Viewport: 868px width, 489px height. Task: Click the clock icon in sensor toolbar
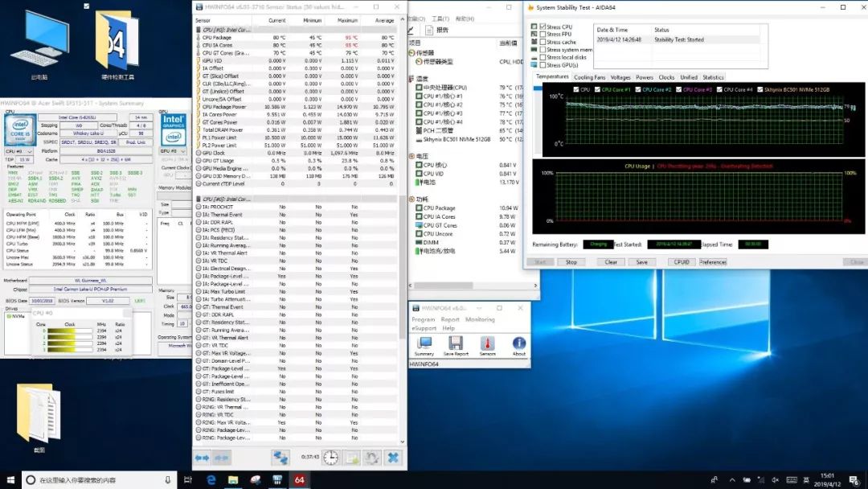331,458
